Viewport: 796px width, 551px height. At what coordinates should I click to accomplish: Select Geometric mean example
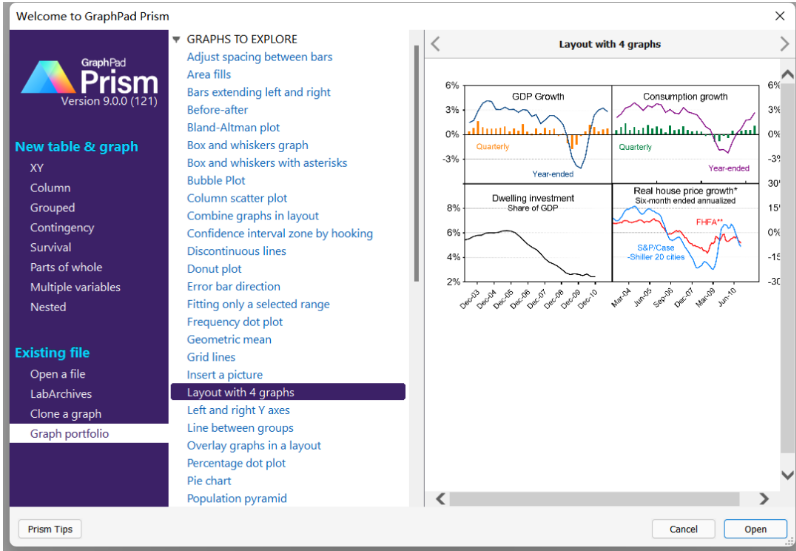click(x=229, y=340)
